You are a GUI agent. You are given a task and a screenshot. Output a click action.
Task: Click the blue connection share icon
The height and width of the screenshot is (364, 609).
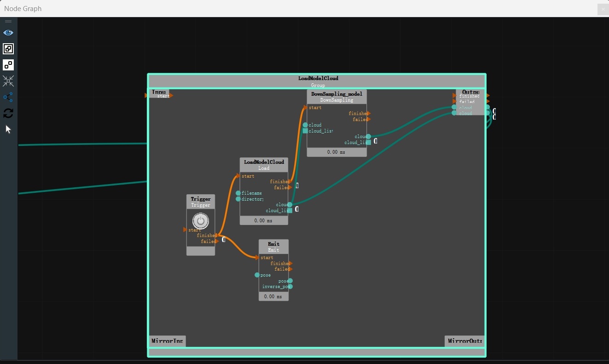[x=8, y=97]
